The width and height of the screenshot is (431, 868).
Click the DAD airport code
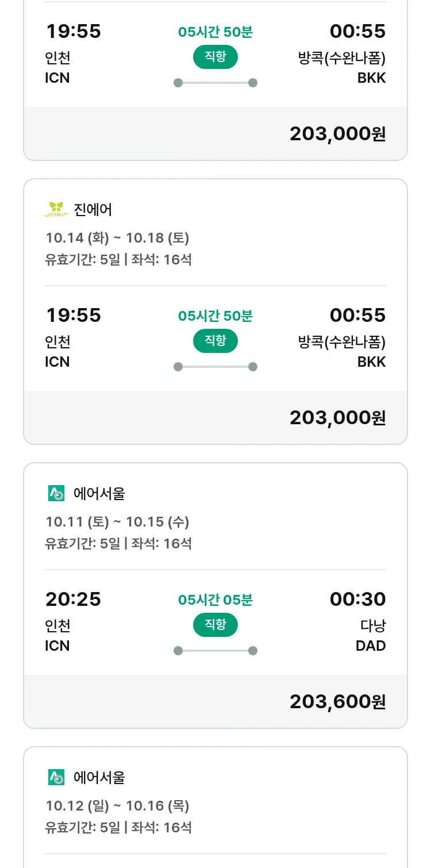pos(371,646)
